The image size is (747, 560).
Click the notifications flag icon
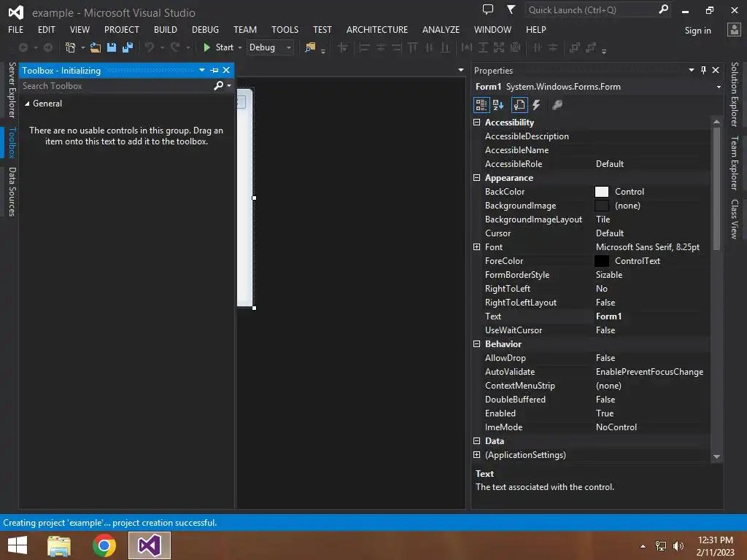(511, 9)
